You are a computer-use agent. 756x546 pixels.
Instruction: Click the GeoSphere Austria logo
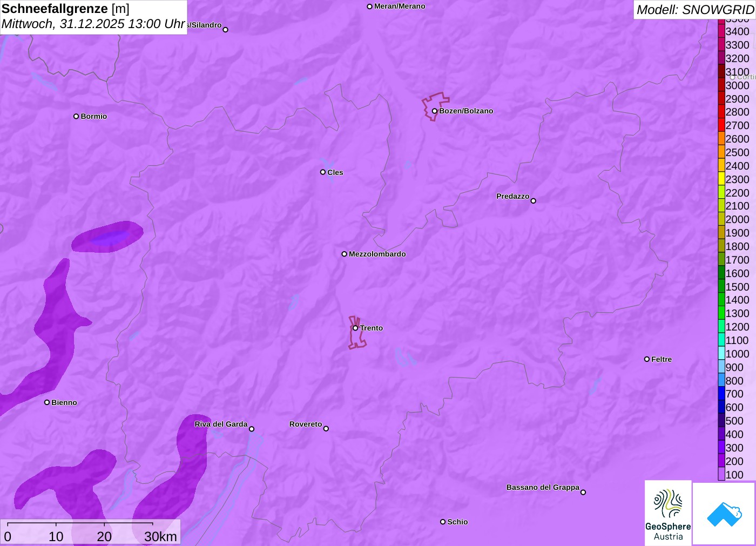[x=668, y=513]
